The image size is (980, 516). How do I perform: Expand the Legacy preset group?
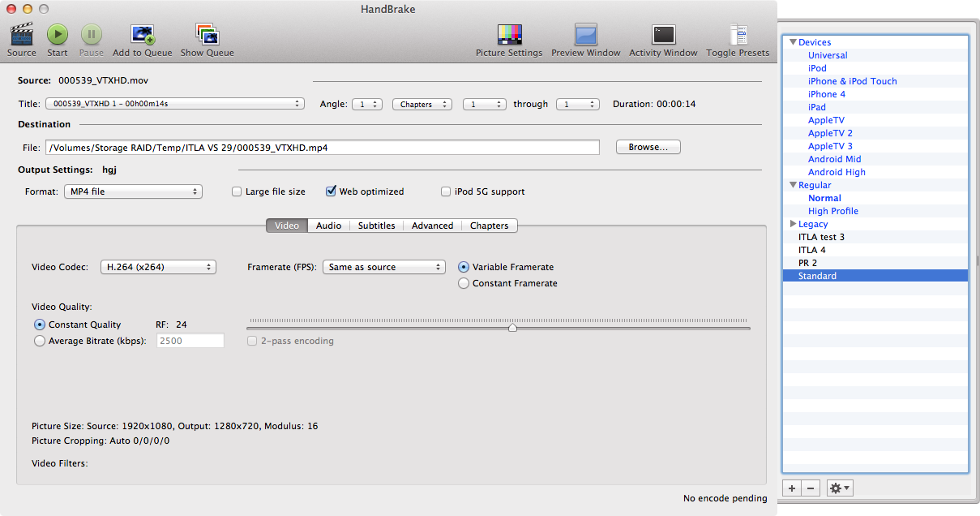click(793, 224)
